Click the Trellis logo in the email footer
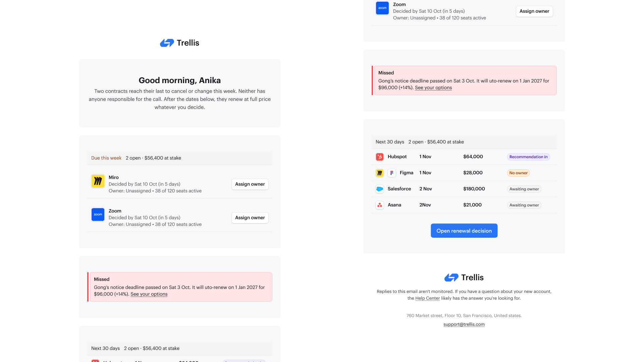 464,278
